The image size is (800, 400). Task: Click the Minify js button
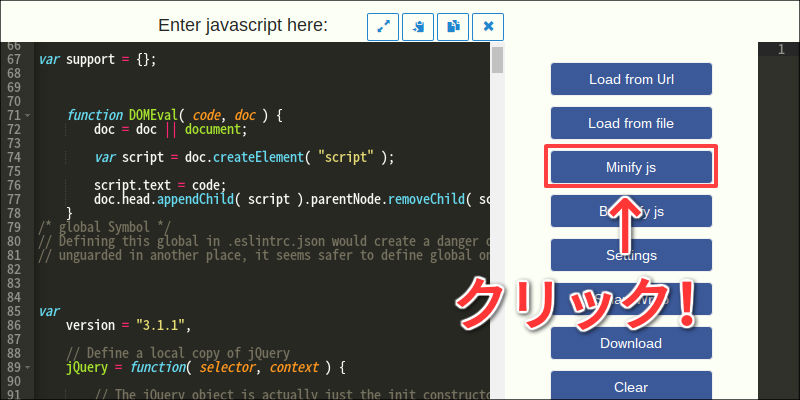point(631,167)
